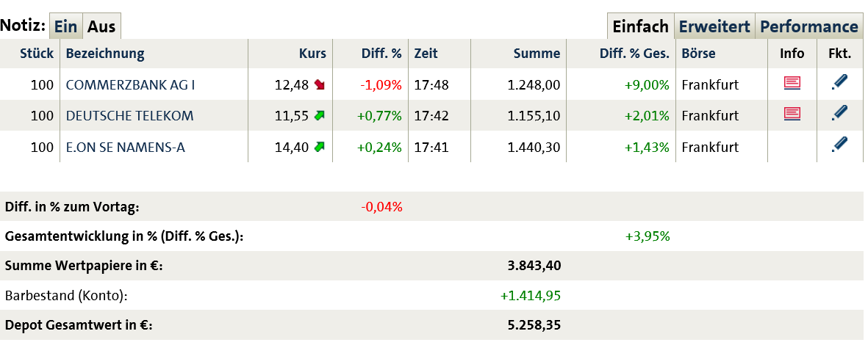Open the Performance view tab

(808, 26)
